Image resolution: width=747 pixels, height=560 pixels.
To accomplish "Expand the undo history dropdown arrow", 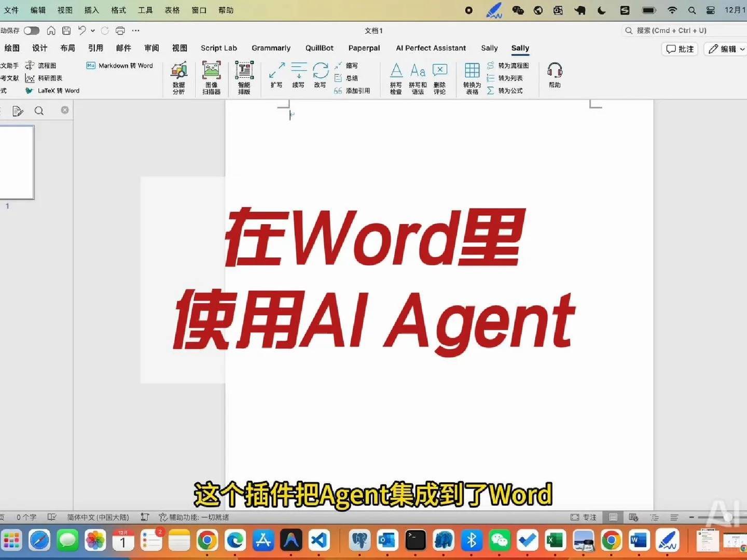I will 92,31.
